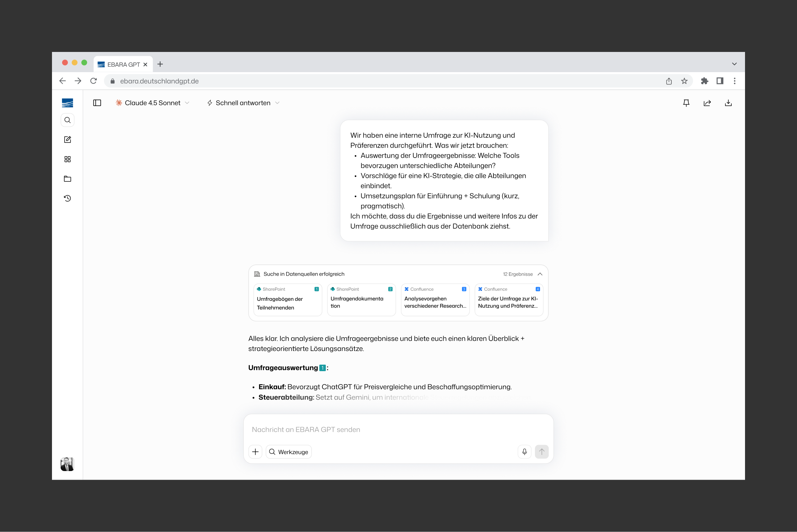Open chat history clock icon
Viewport: 797px width, 532px height.
coord(67,198)
